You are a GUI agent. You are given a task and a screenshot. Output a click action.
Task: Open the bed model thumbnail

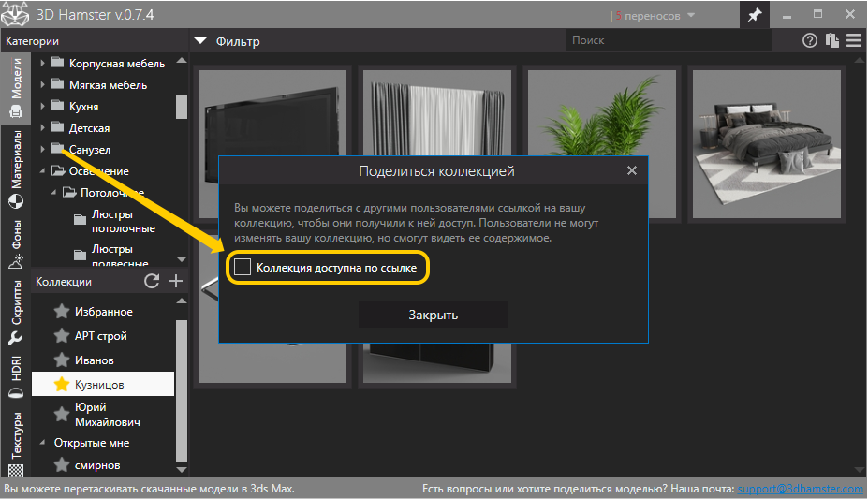pyautogui.click(x=767, y=144)
